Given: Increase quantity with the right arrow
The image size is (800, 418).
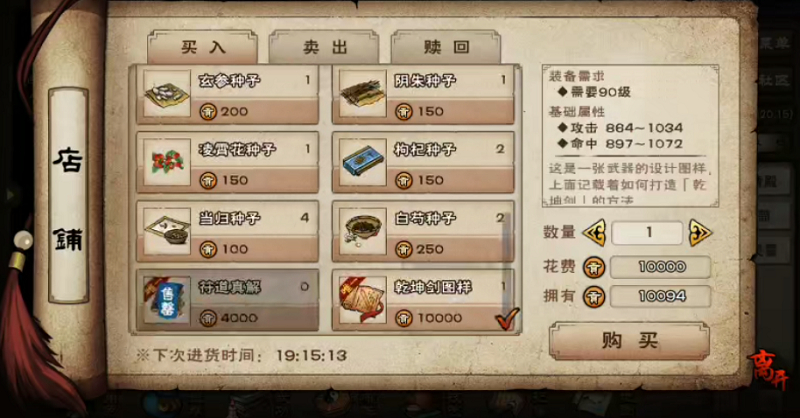Looking at the screenshot, I should click(700, 233).
